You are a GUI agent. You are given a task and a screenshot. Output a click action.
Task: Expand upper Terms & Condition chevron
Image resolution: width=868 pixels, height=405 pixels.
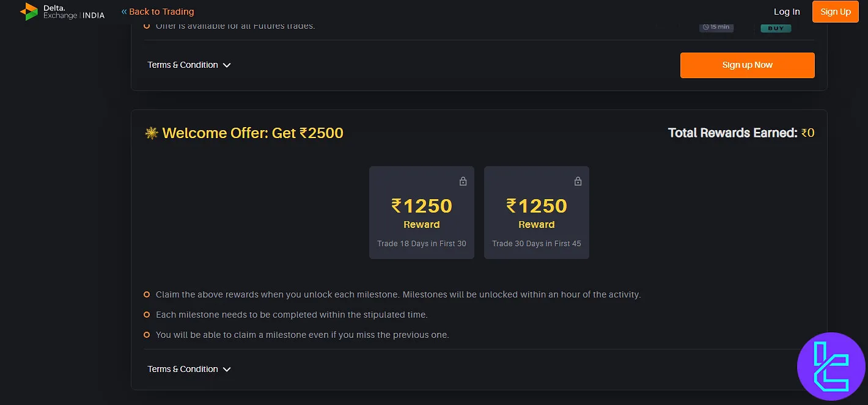(x=227, y=65)
